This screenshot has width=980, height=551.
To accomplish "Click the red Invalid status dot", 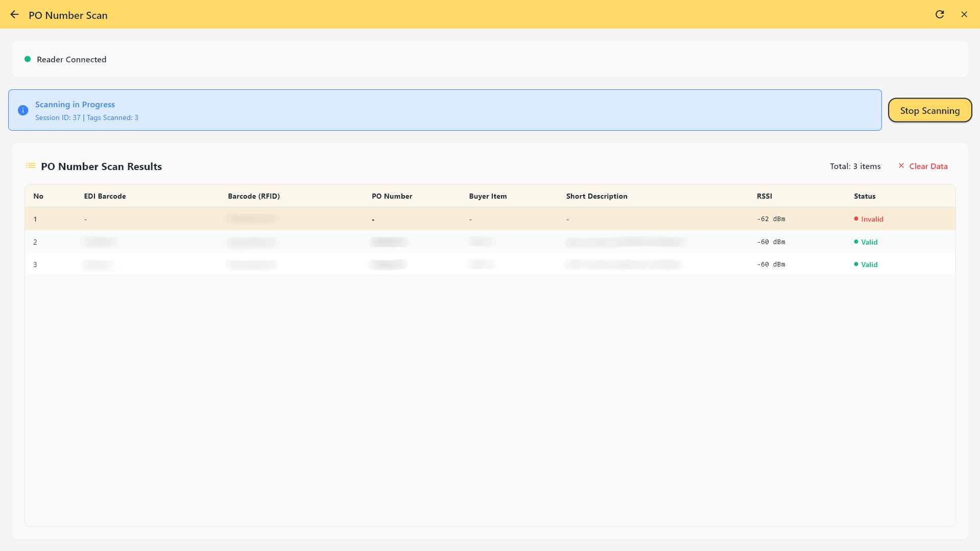I will tap(856, 219).
